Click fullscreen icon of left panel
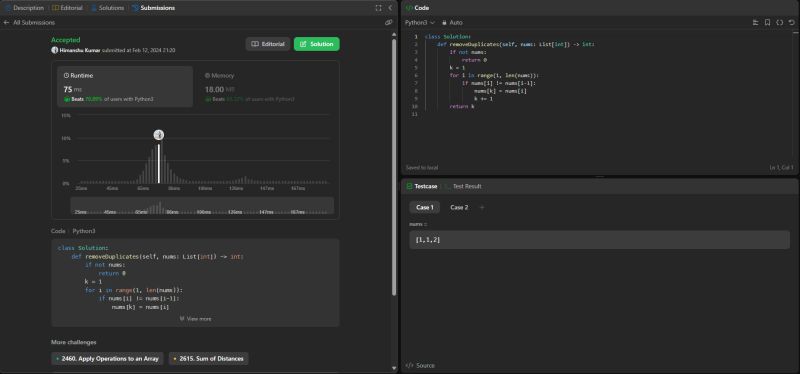Image resolution: width=800 pixels, height=374 pixels. 378,8
